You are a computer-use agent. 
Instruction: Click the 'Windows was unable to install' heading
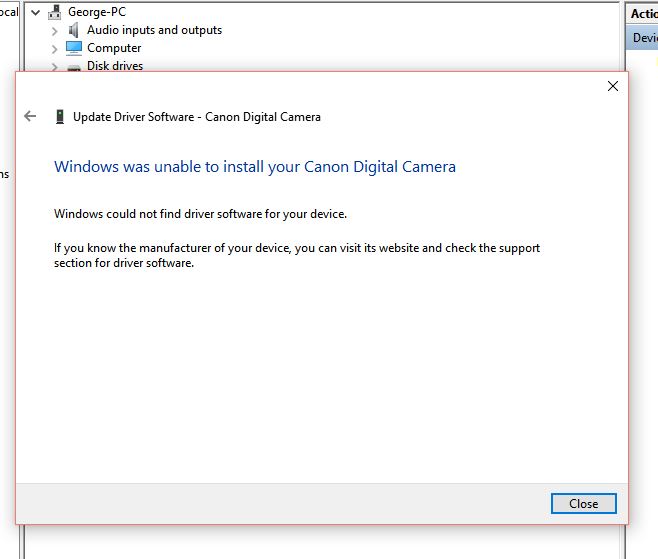point(255,167)
